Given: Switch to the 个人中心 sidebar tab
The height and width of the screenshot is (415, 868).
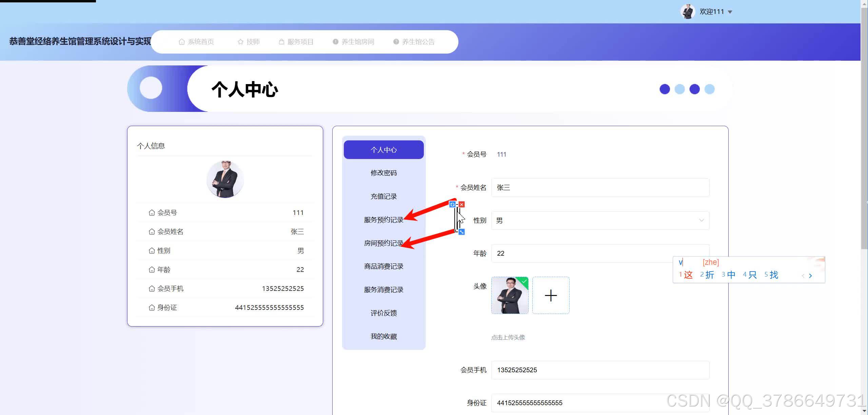Looking at the screenshot, I should click(383, 149).
